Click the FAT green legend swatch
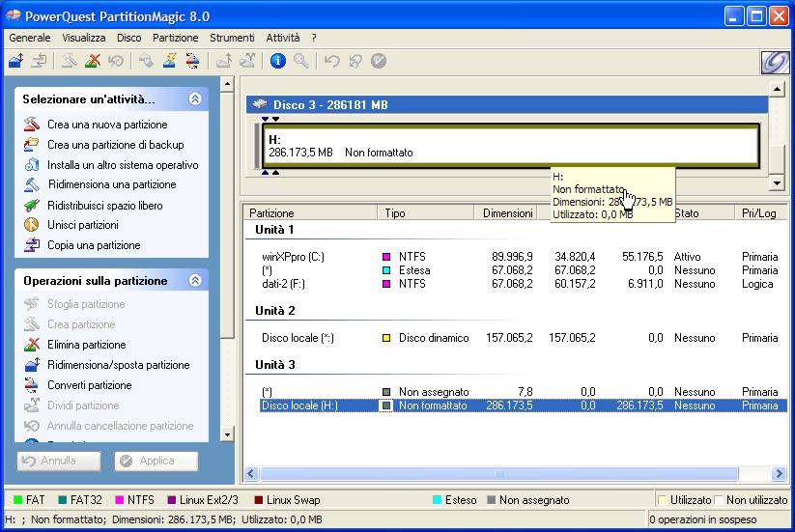795x532 pixels. (x=17, y=500)
